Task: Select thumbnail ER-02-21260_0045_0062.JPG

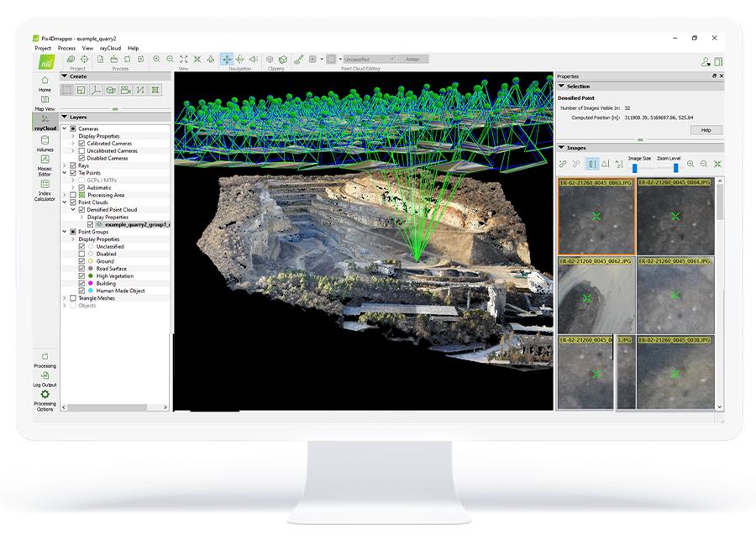Action: (x=596, y=295)
